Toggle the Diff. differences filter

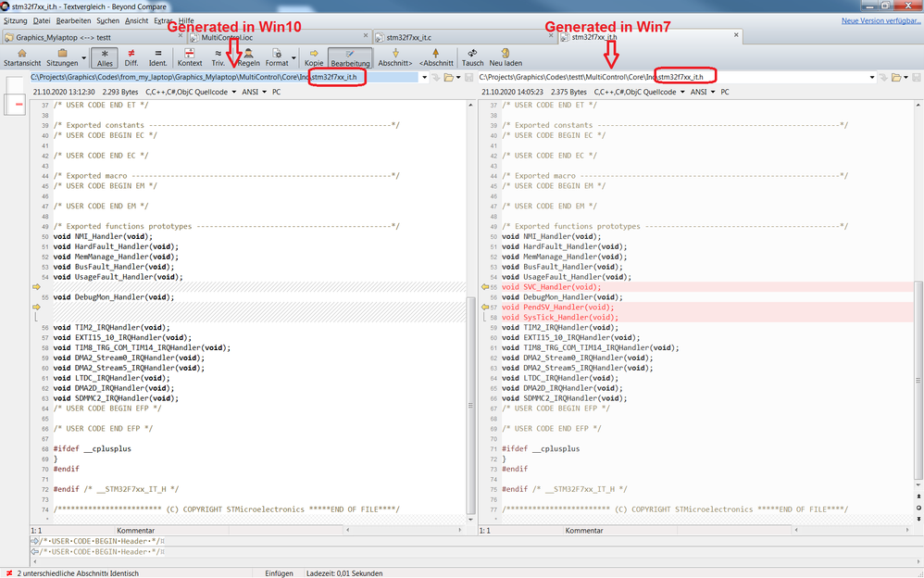click(x=131, y=57)
